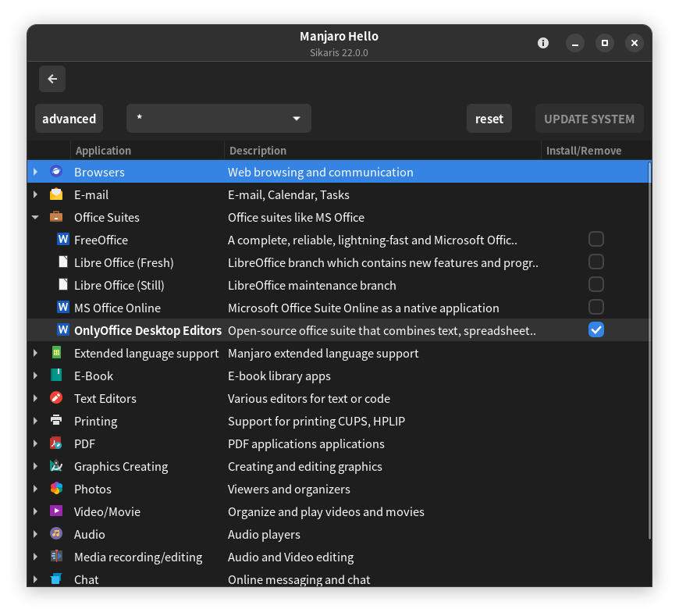The width and height of the screenshot is (679, 616).
Task: Go back with the left arrow button
Action: point(52,79)
